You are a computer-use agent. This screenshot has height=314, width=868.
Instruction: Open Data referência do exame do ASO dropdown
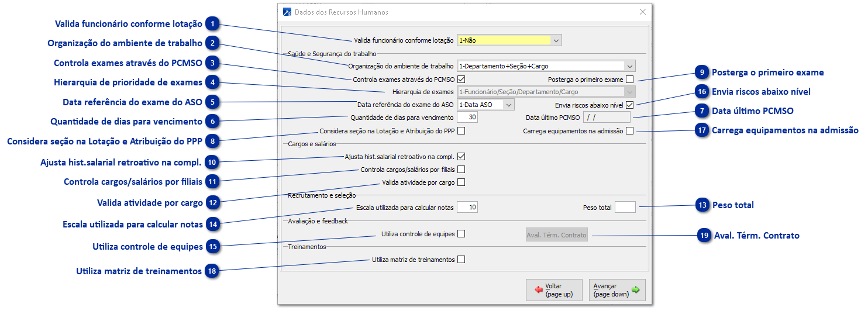[508, 105]
